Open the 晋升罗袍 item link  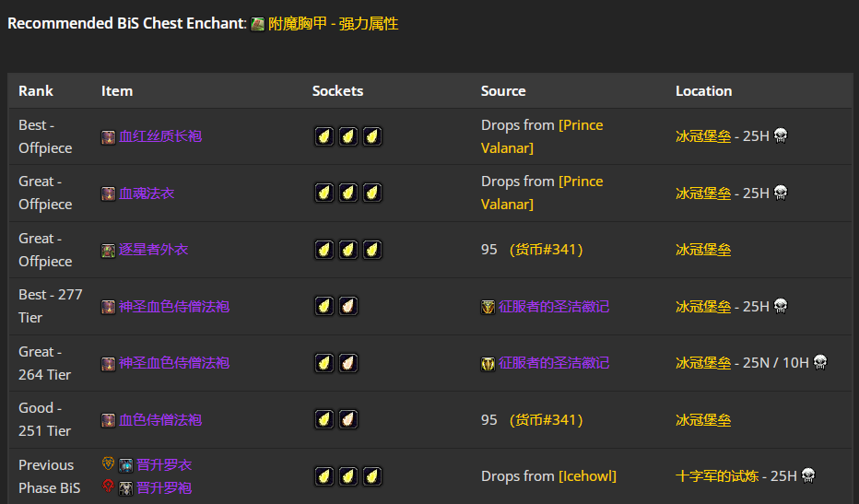tap(164, 488)
